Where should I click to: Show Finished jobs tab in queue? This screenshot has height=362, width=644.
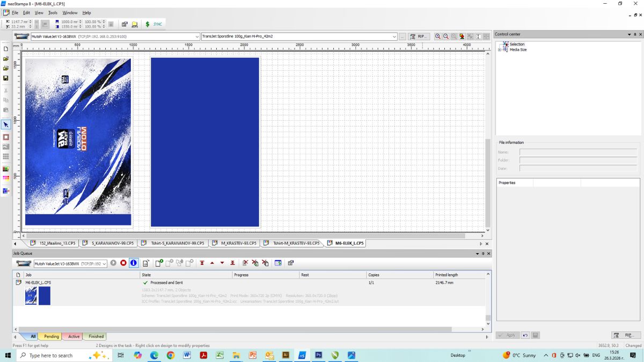click(96, 336)
